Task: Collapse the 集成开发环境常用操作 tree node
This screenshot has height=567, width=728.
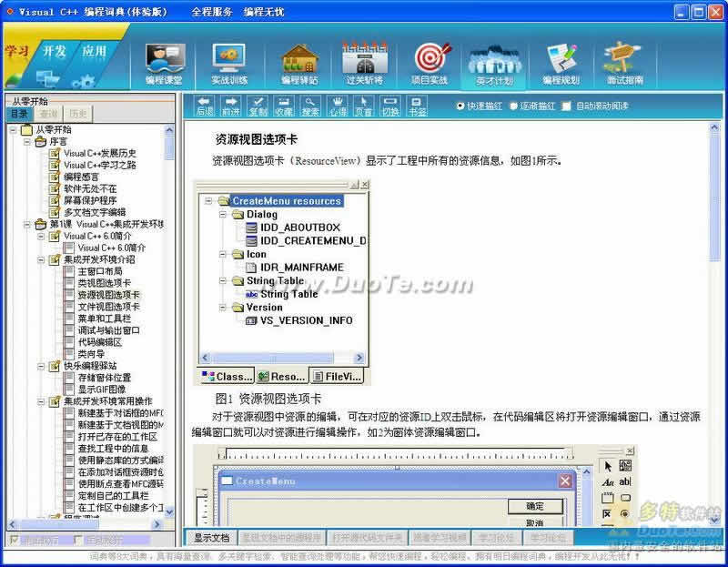Action: click(x=41, y=401)
